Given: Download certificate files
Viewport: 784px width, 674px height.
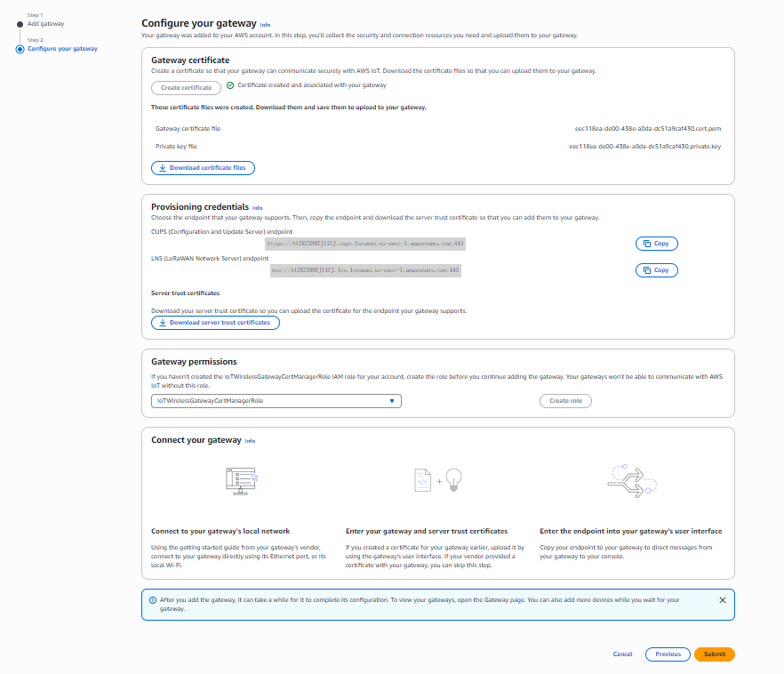Looking at the screenshot, I should (203, 167).
